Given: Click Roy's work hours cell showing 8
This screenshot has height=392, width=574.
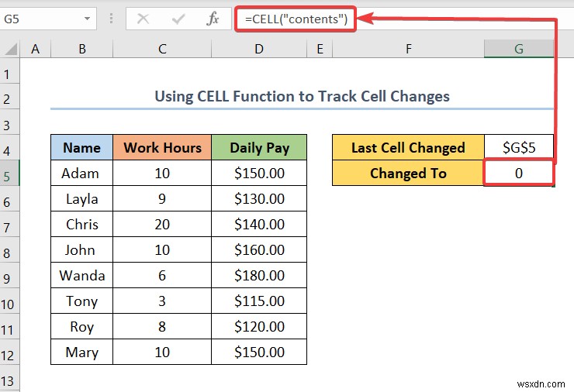Looking at the screenshot, I should [x=162, y=327].
